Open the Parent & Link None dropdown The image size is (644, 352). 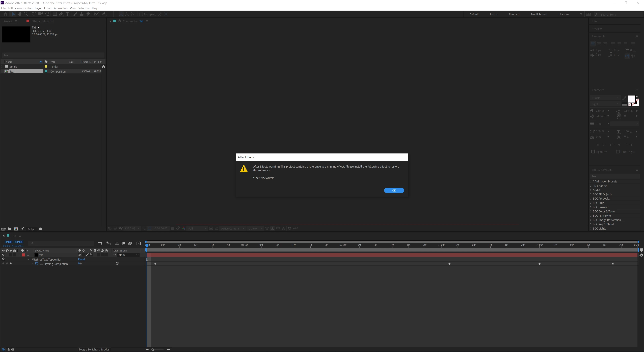(x=128, y=255)
